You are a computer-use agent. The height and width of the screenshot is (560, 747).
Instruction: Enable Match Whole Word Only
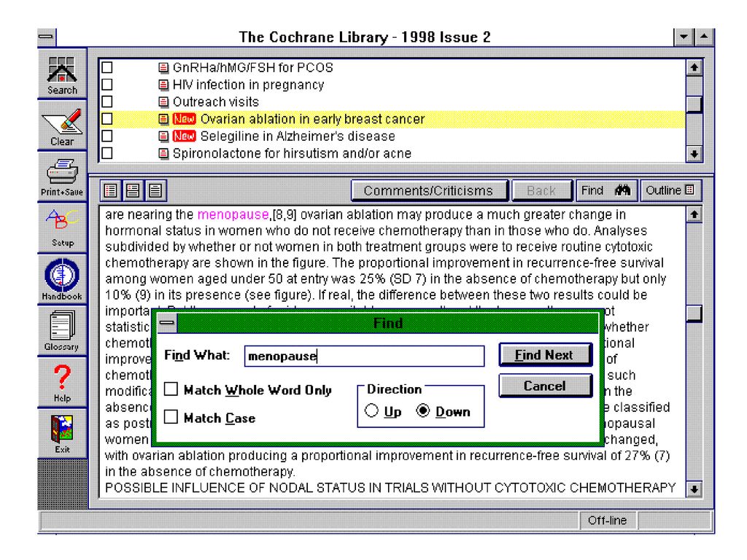(171, 389)
